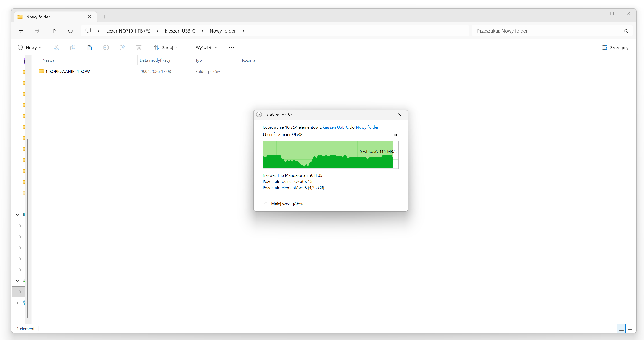The image size is (644, 340).
Task: Click the Nowy folder destination link in dialog
Action: click(x=367, y=127)
